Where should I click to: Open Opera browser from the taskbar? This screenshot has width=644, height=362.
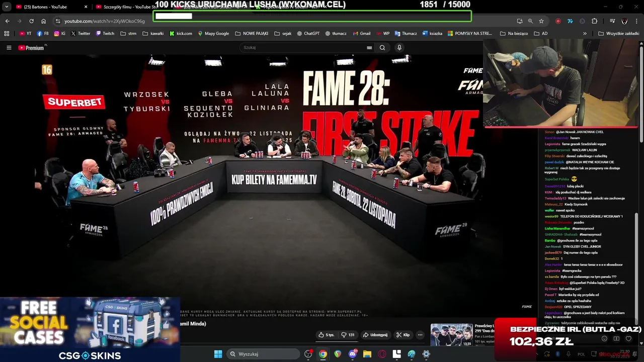click(x=382, y=354)
